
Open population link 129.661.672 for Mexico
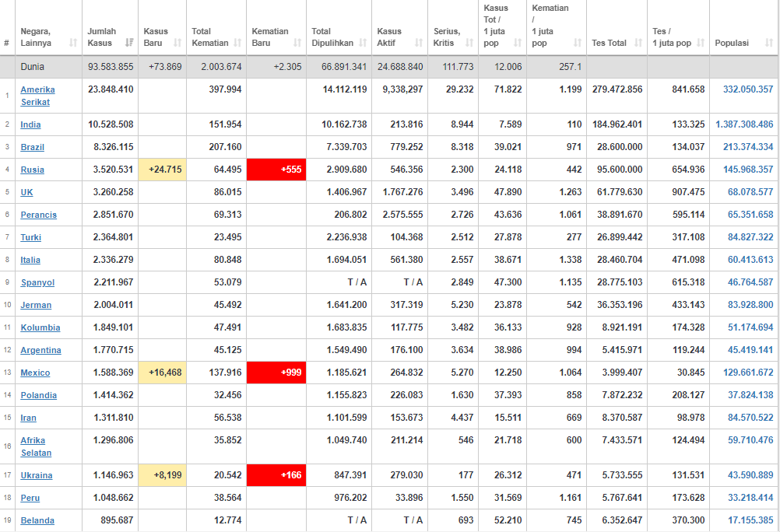(748, 373)
